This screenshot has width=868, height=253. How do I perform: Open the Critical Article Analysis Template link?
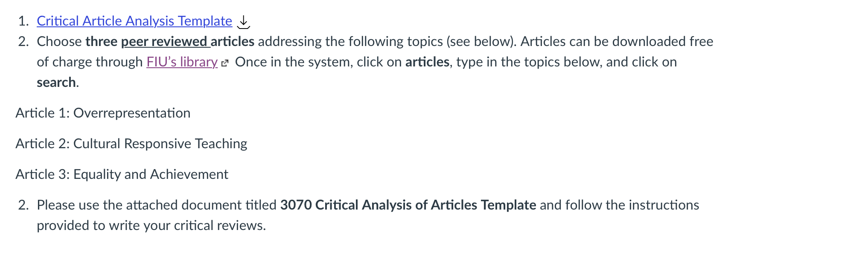[x=134, y=21]
